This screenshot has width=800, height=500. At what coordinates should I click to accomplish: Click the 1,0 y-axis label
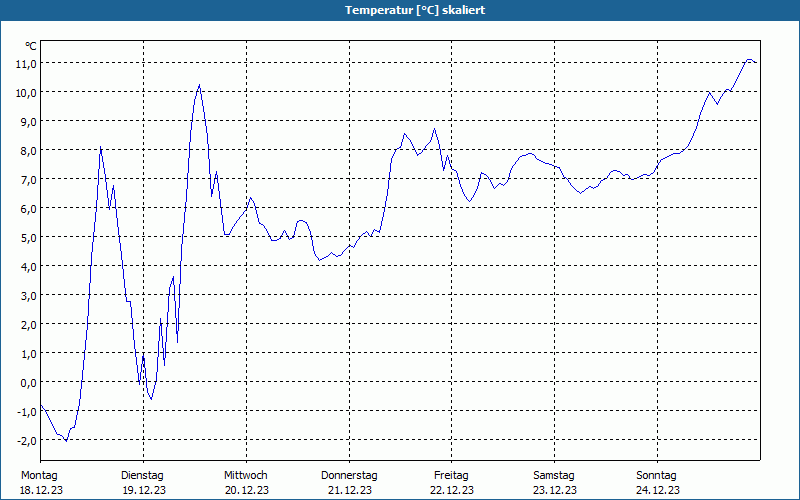28,354
